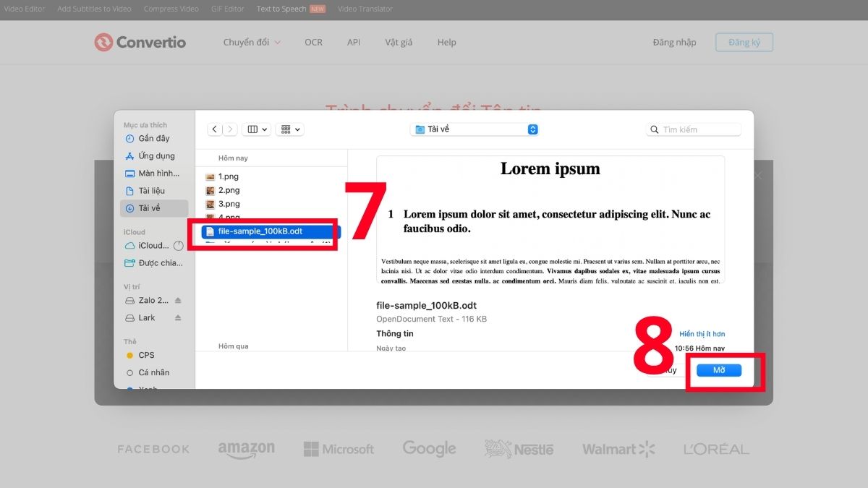Open the Vật giá pricing page
Screen dimensions: 868x488
click(399, 42)
